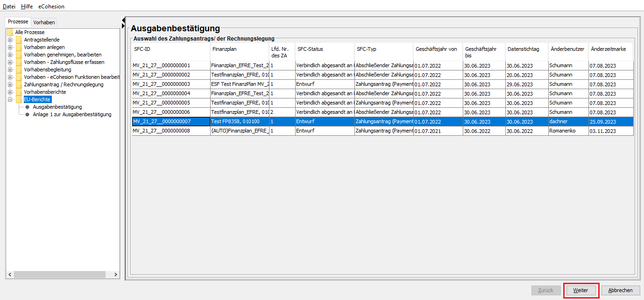The width and height of the screenshot is (644, 300).
Task: Click the Vorhabensberichte folder icon
Action: pyautogui.click(x=19, y=92)
